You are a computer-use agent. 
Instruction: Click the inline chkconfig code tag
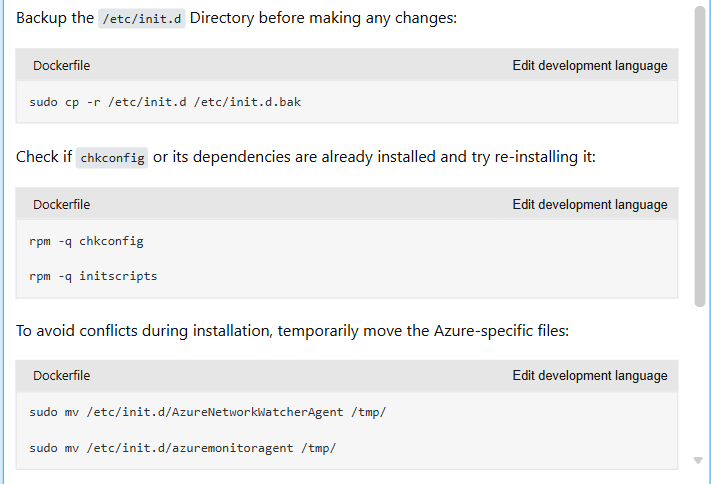pyautogui.click(x=112, y=157)
